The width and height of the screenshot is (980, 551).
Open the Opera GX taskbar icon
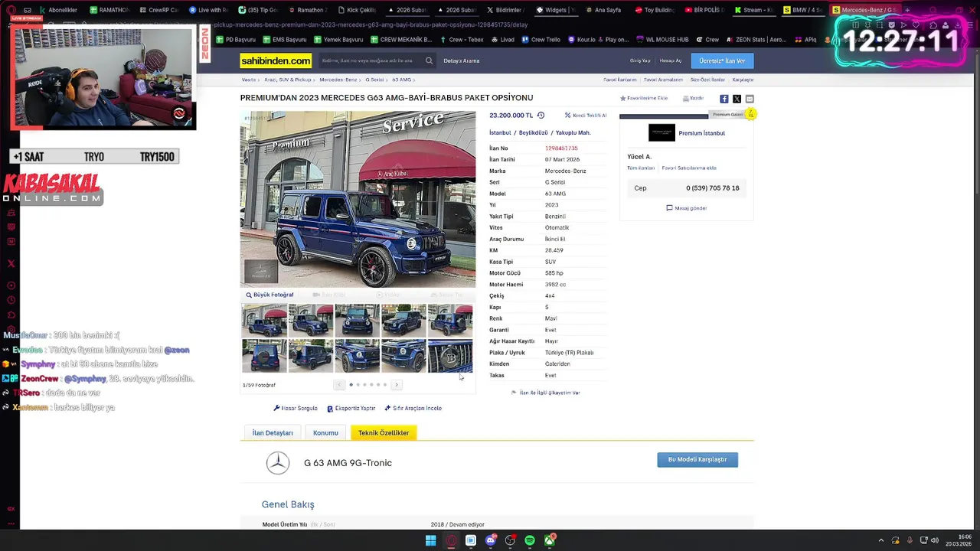(451, 541)
